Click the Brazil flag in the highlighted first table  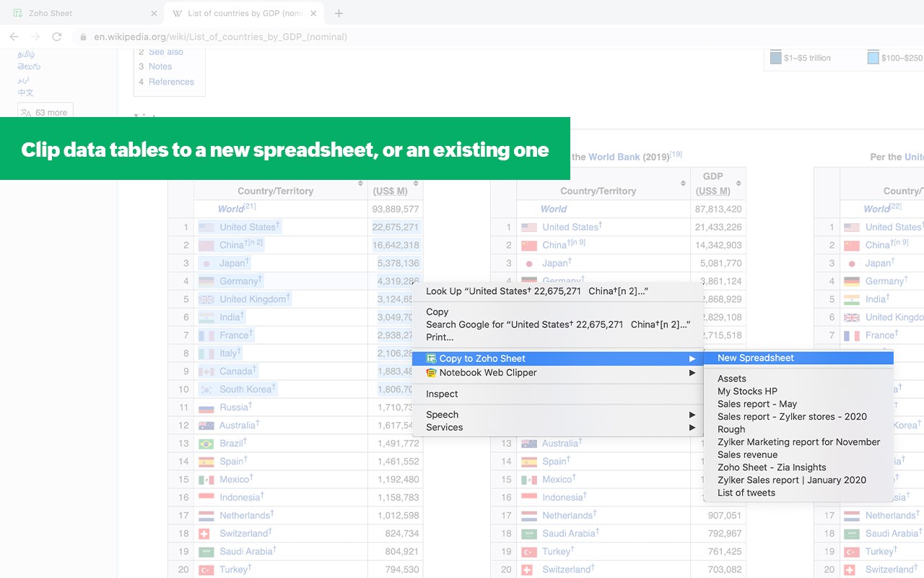point(206,444)
